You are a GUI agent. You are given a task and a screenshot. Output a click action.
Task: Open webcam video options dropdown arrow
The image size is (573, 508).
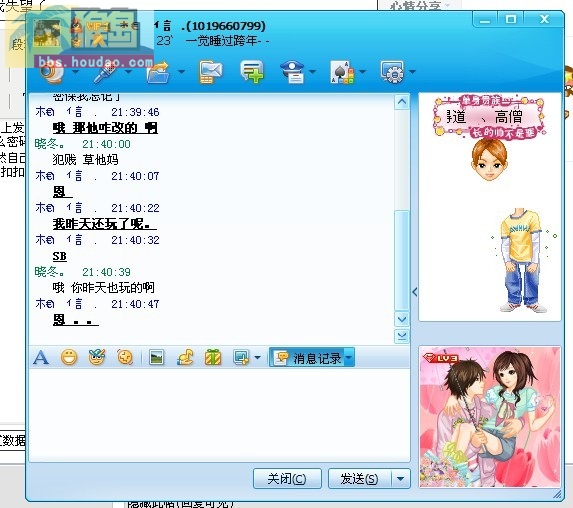(x=76, y=72)
